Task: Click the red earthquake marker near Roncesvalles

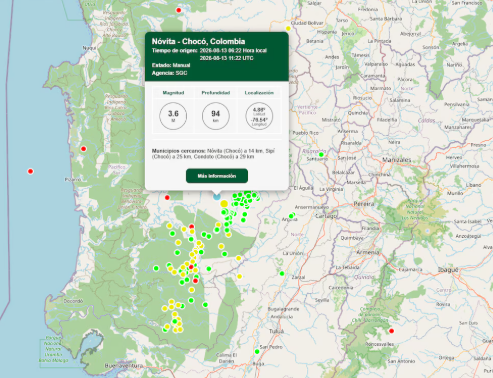Action: (x=391, y=331)
